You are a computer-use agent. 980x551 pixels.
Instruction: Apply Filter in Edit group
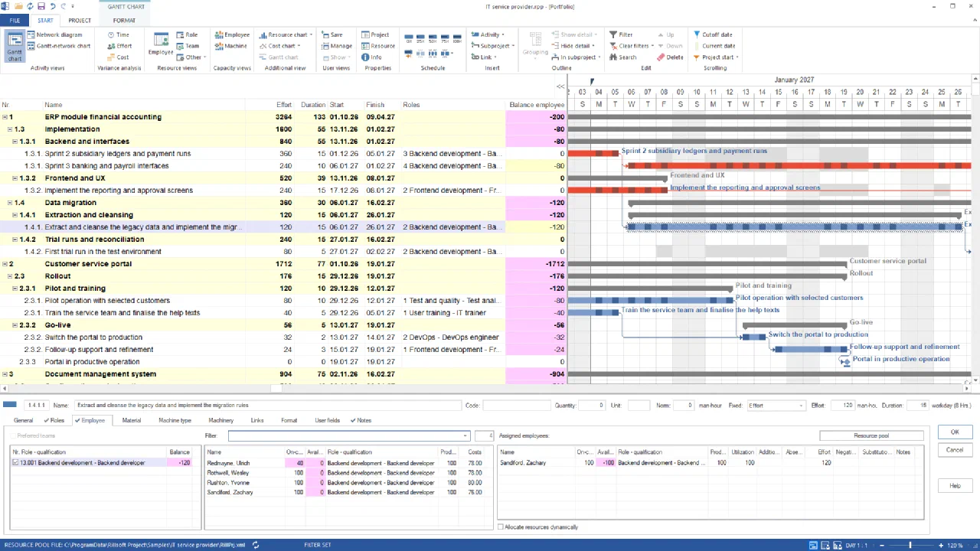click(x=621, y=34)
